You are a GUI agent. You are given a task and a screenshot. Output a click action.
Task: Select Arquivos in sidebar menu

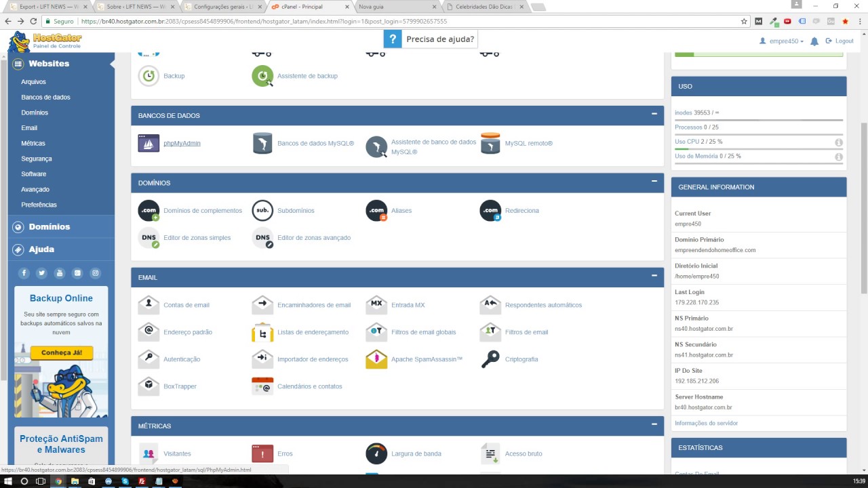tap(33, 82)
